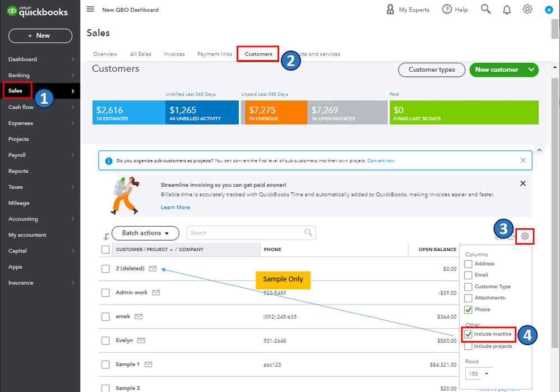
Task: Click the customer search field
Action: [x=247, y=233]
